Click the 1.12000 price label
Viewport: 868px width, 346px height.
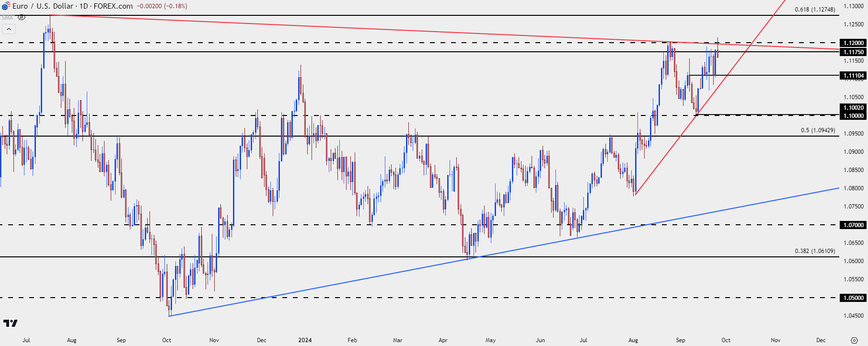coord(854,43)
